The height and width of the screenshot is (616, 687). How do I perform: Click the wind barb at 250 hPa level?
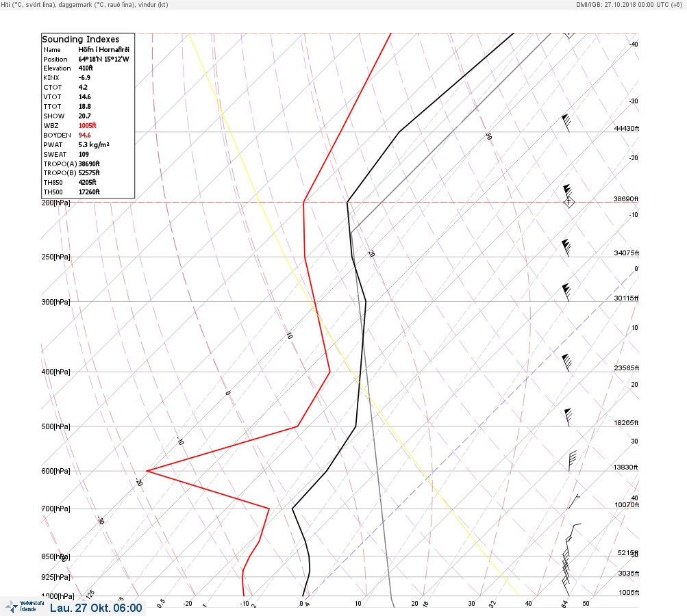[566, 248]
